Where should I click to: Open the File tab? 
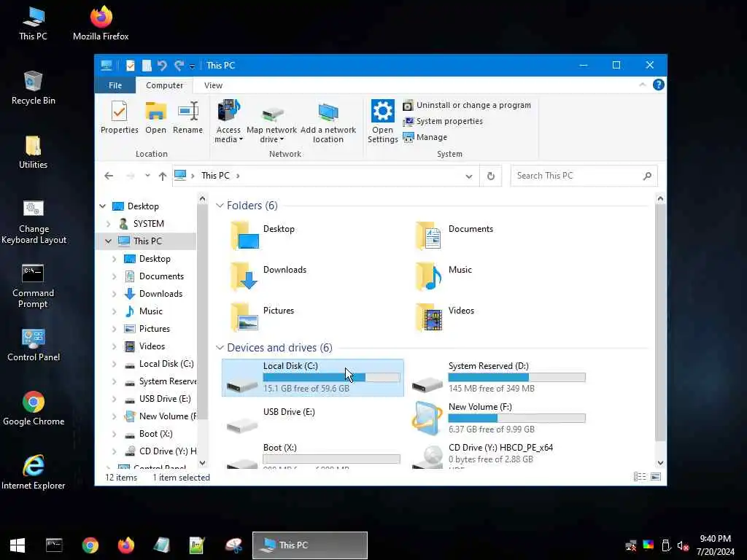click(x=115, y=85)
